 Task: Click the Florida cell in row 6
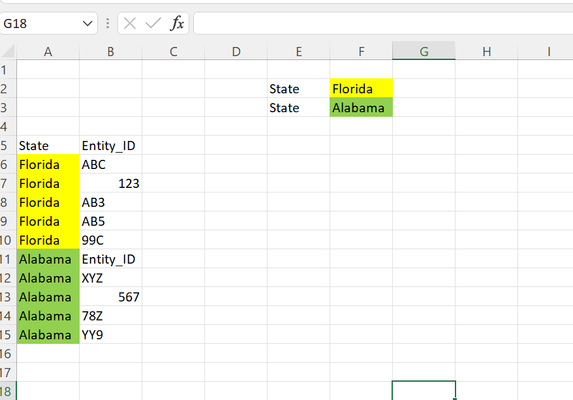pos(48,164)
